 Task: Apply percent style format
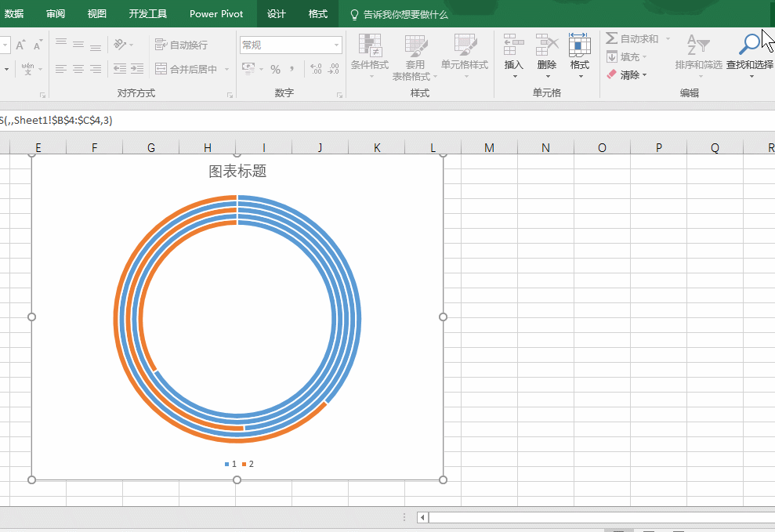tap(275, 69)
